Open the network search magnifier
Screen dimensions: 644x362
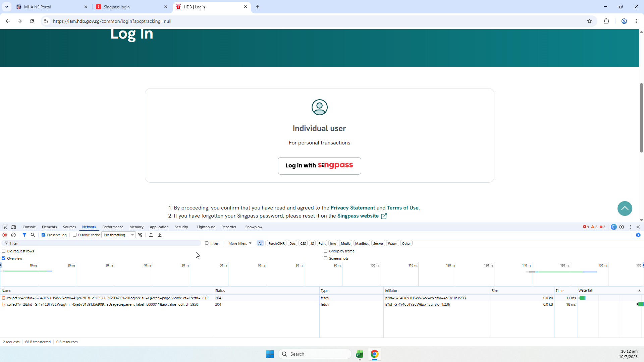coord(33,235)
